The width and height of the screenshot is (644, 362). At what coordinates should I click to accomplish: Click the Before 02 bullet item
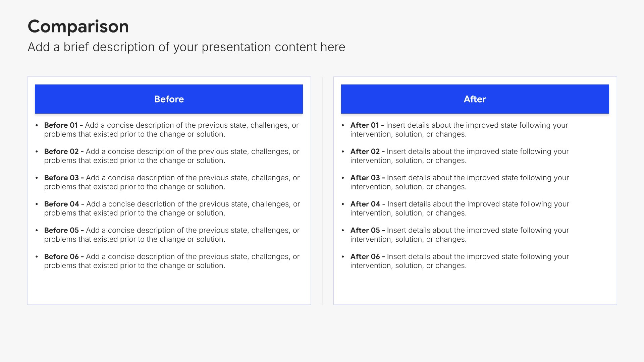[x=171, y=156]
